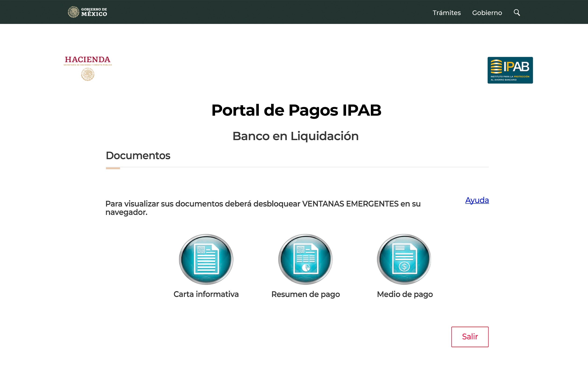Click the Carta informativa text label
588x387 pixels.
click(x=206, y=294)
